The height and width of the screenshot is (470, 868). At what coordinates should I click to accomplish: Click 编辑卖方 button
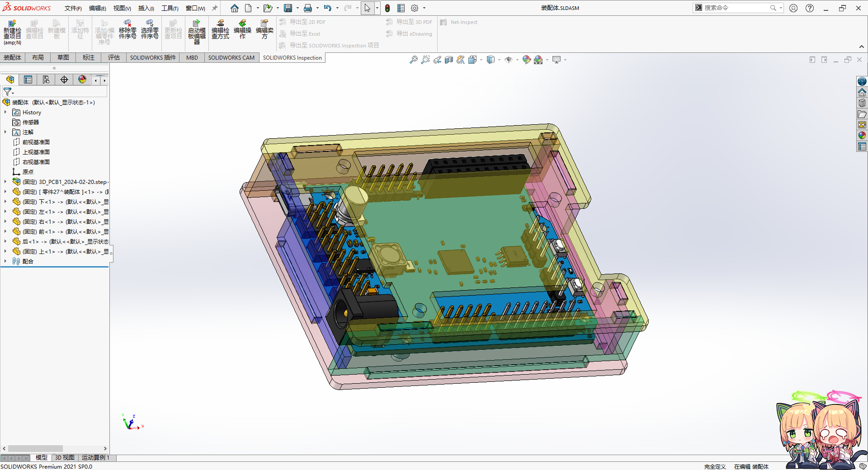pyautogui.click(x=264, y=29)
